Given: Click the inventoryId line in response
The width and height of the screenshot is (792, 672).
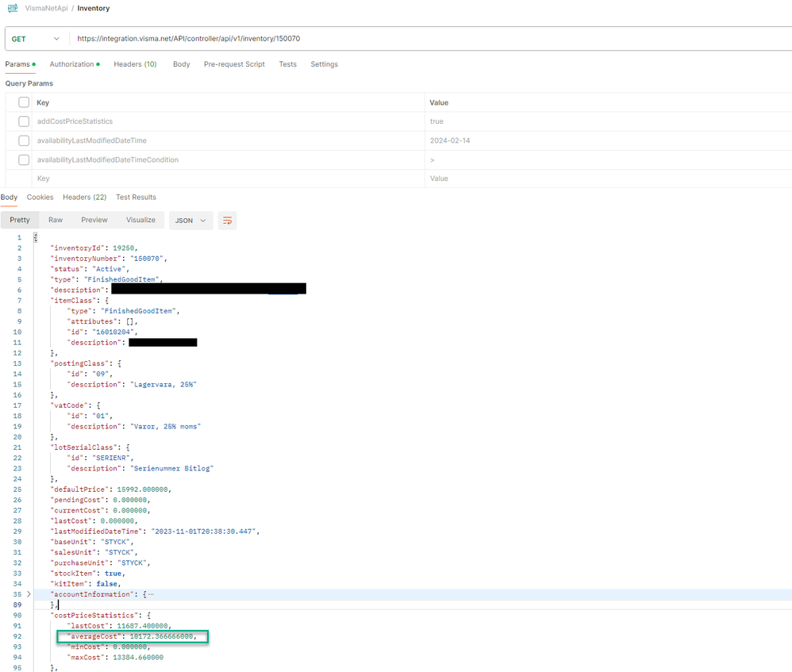Looking at the screenshot, I should (94, 248).
